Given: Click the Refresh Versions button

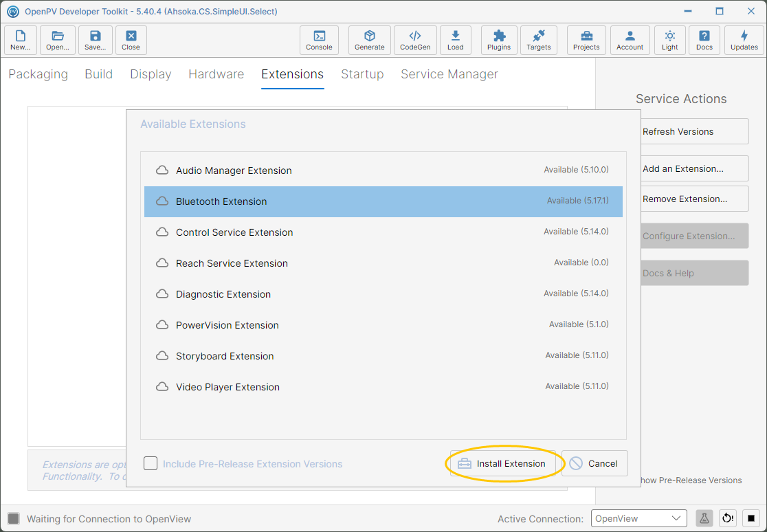Looking at the screenshot, I should click(695, 131).
